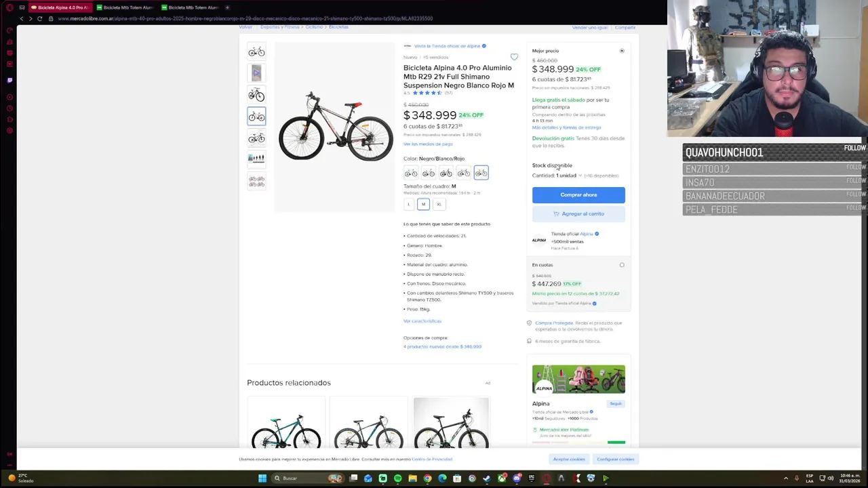This screenshot has height=488, width=868.
Task: Open Epic Games launcher from the taskbar
Action: click(x=532, y=479)
